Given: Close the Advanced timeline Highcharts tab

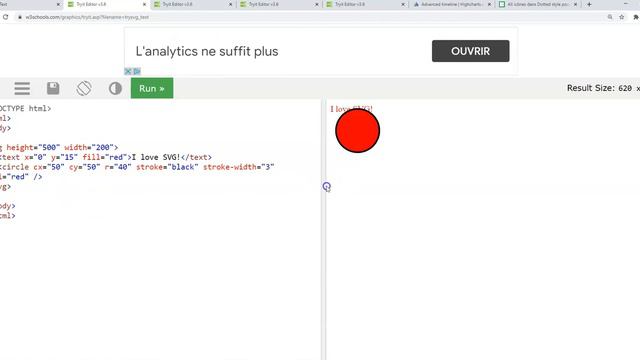Looking at the screenshot, I should 489,4.
